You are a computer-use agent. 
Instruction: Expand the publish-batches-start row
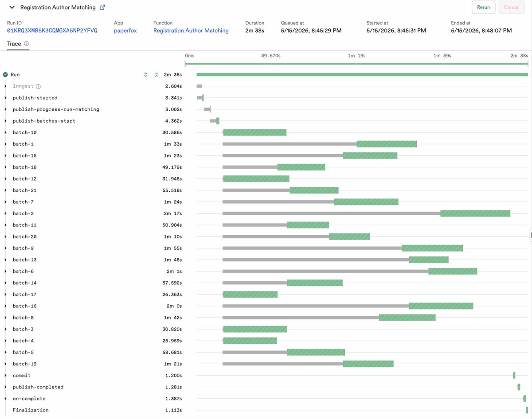coord(6,121)
